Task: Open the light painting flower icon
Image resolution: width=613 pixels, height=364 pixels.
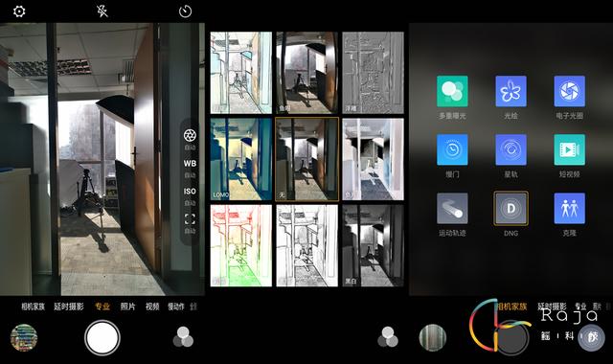Action: 511,91
